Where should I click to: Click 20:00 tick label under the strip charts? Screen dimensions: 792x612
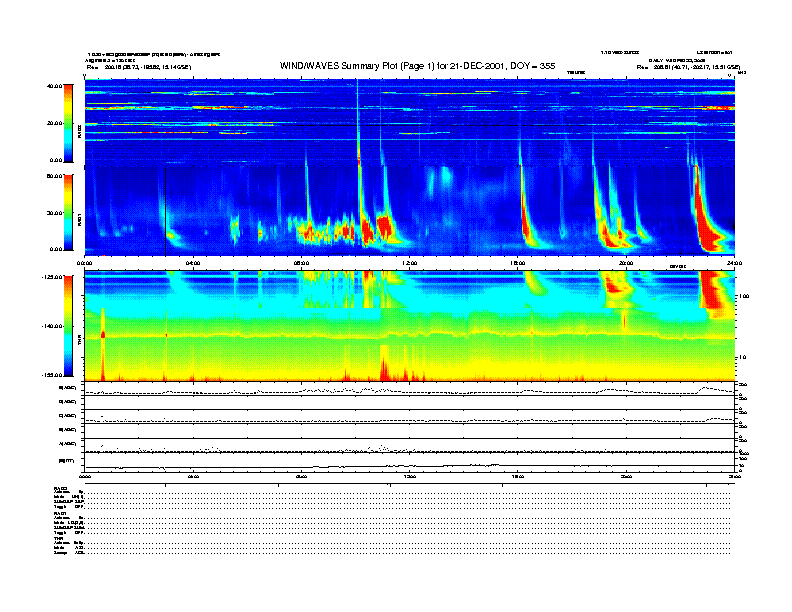(x=626, y=476)
